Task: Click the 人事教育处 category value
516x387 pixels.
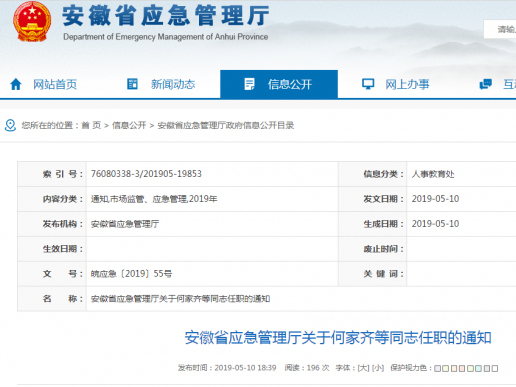Action: (x=433, y=174)
